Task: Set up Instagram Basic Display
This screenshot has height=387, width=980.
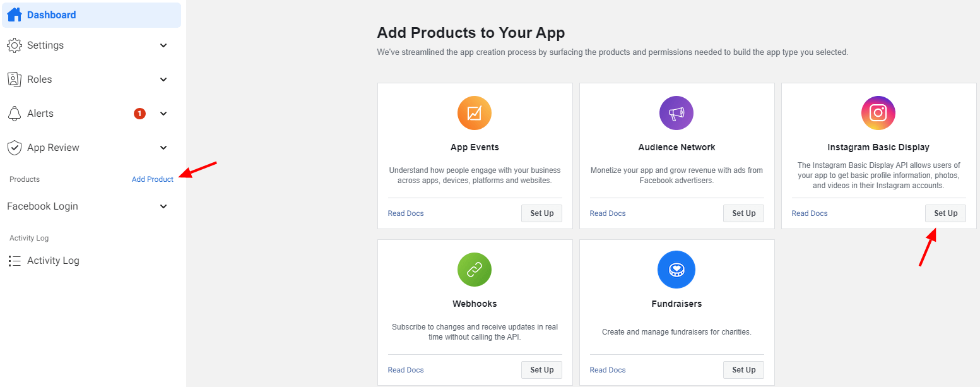Action: click(x=945, y=213)
